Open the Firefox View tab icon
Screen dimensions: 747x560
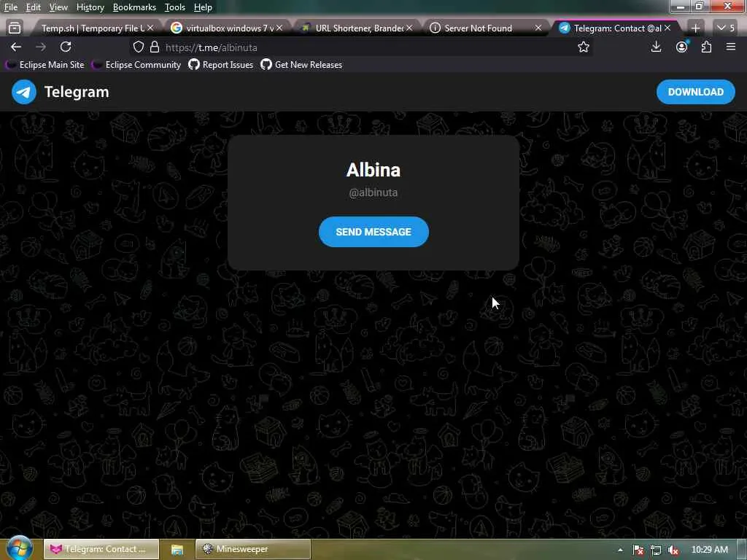pos(15,28)
